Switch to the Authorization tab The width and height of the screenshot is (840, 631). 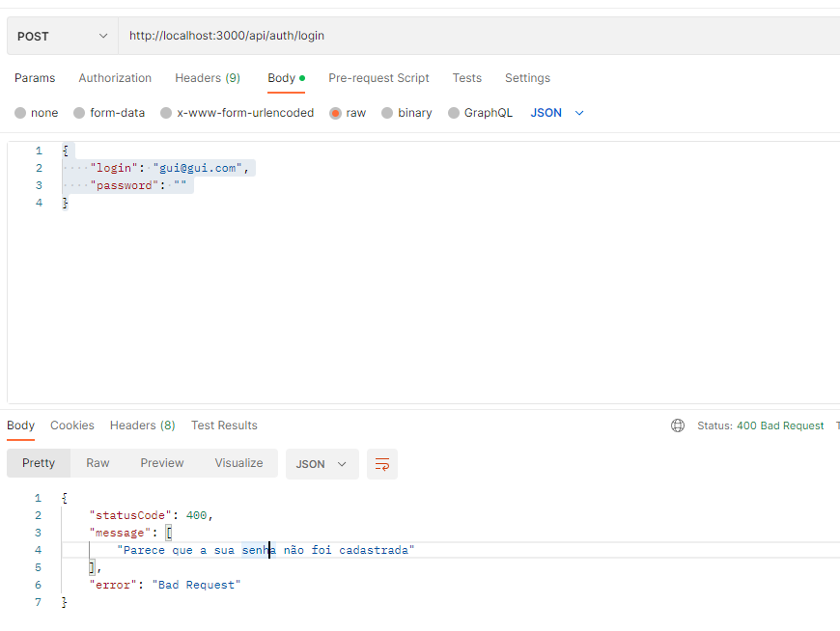115,78
